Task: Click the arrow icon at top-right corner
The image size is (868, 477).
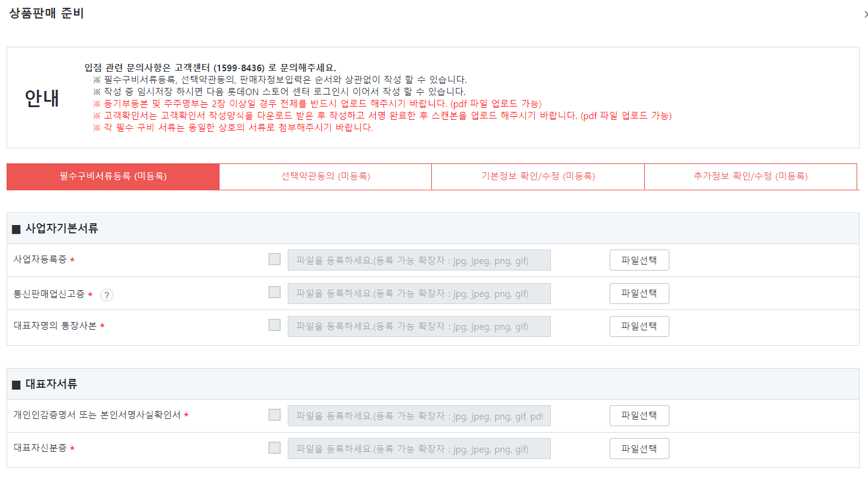Action: 865,14
